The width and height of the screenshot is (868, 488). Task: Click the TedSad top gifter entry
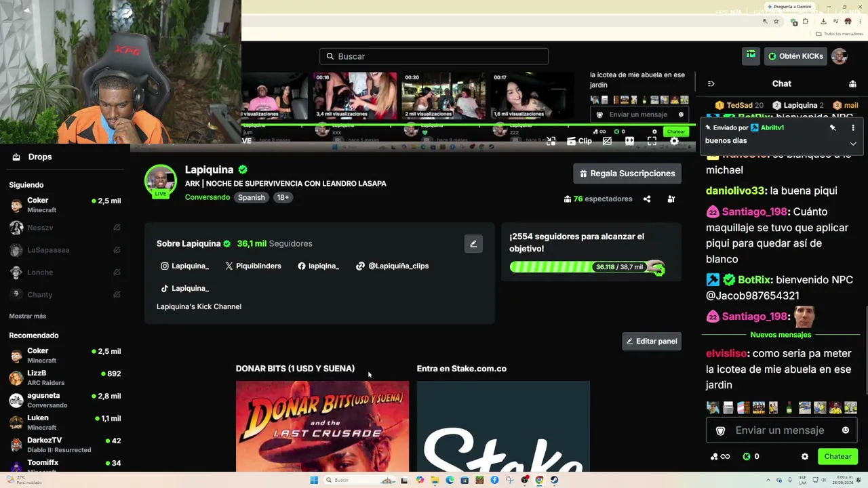pyautogui.click(x=739, y=106)
